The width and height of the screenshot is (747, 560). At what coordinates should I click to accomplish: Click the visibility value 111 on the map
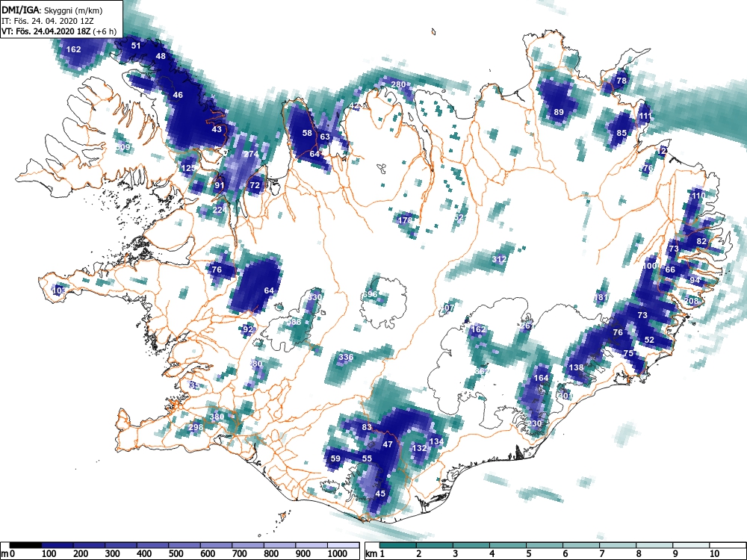coord(645,116)
